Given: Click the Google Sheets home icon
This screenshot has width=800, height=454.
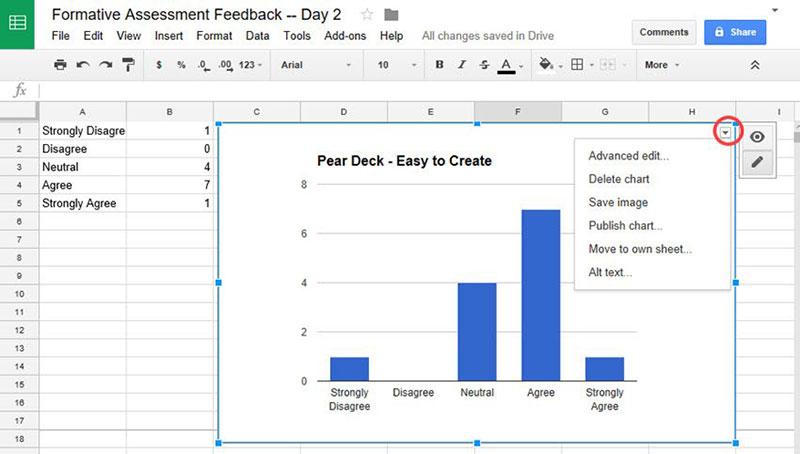Looking at the screenshot, I should (x=17, y=23).
